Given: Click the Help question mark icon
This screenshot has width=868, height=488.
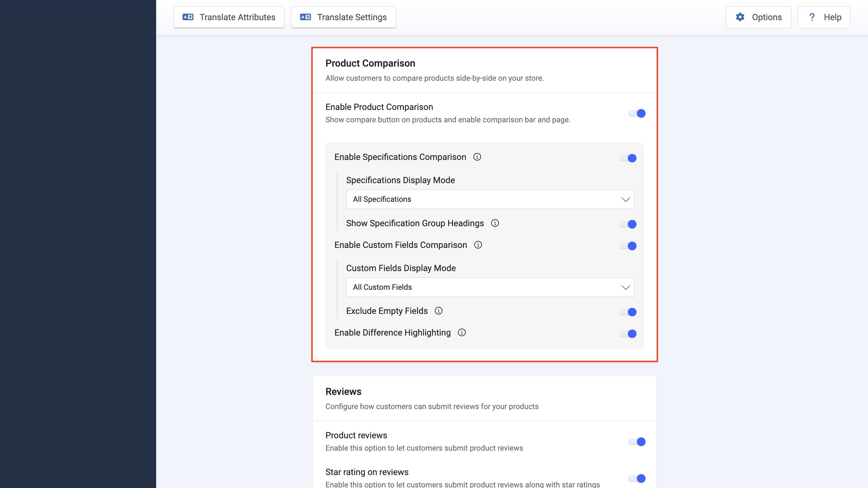Looking at the screenshot, I should pos(812,17).
